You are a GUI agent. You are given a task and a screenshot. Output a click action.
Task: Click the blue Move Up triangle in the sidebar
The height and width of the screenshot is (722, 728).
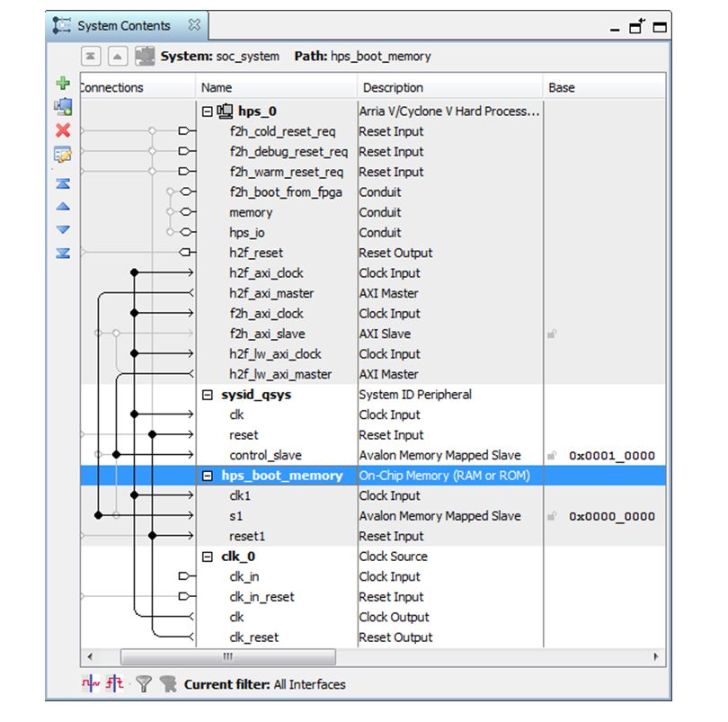point(63,206)
